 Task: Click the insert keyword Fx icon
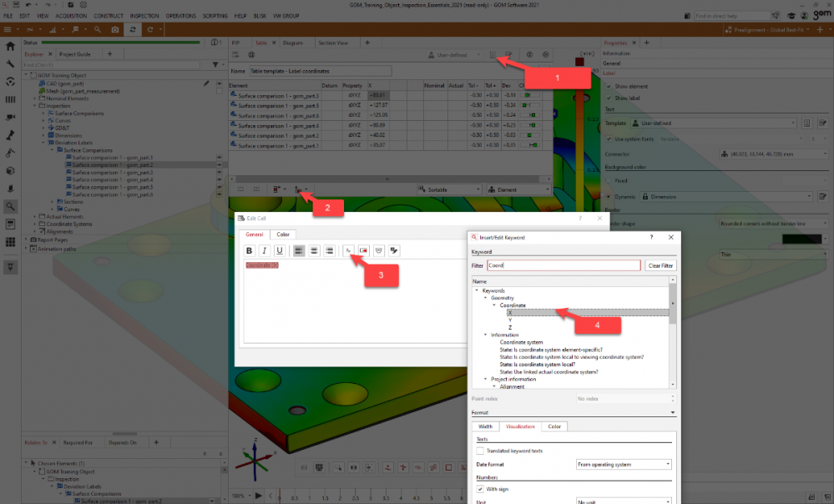[x=348, y=250]
